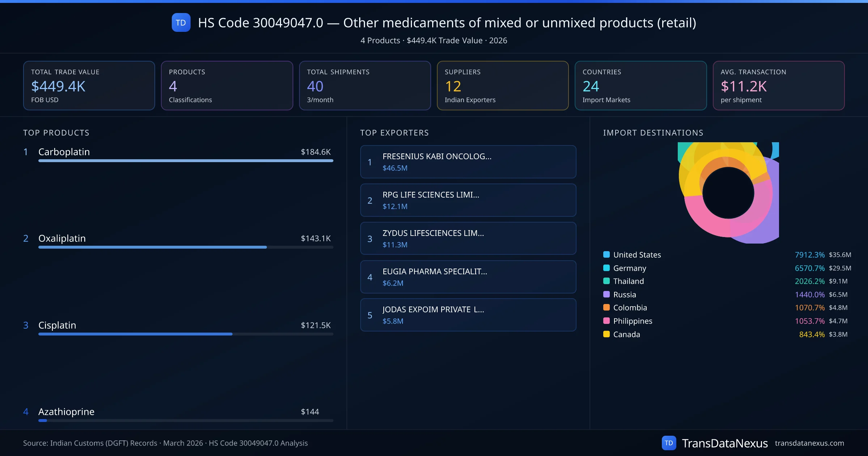
Task: Click the TD logo icon in header
Action: tap(181, 22)
